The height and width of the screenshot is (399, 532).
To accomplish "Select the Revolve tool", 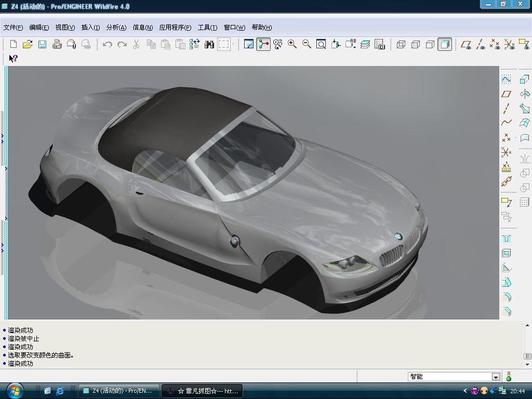I will click(x=525, y=94).
